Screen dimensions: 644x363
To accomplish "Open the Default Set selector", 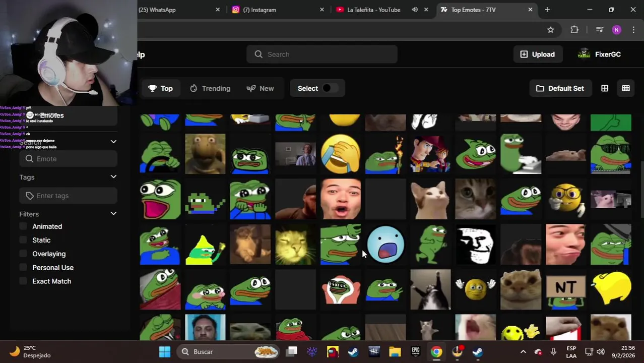I will point(560,88).
